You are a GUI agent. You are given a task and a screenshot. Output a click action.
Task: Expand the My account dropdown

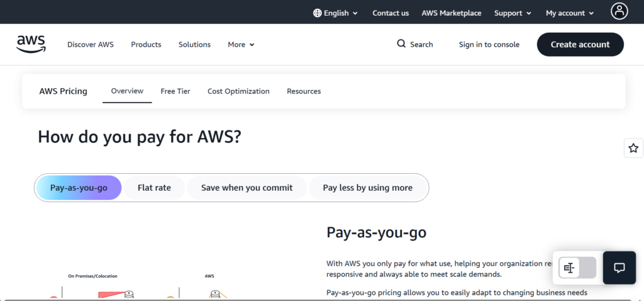click(570, 13)
